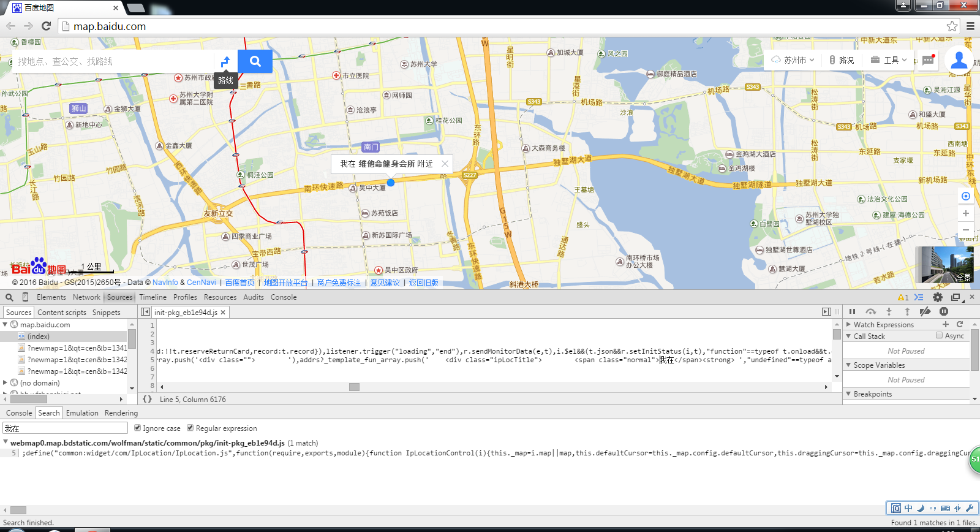This screenshot has height=532, width=980.
Task: Click the blue map search magnifier button
Action: (255, 61)
